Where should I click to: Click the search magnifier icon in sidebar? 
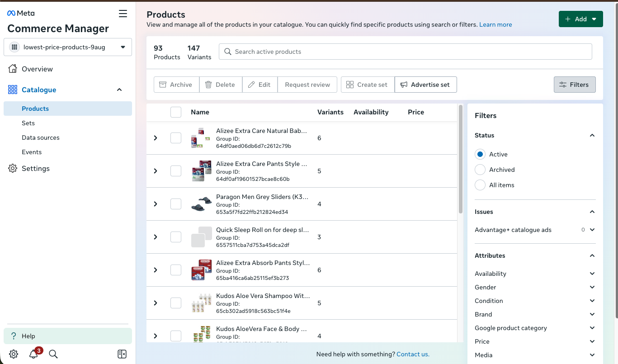(53, 354)
